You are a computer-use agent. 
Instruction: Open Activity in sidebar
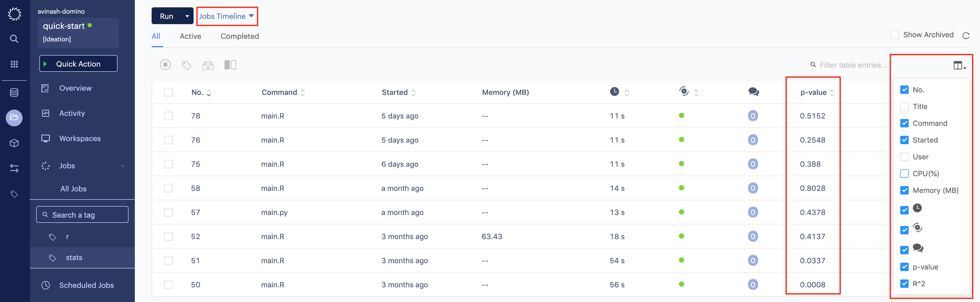[x=72, y=113]
